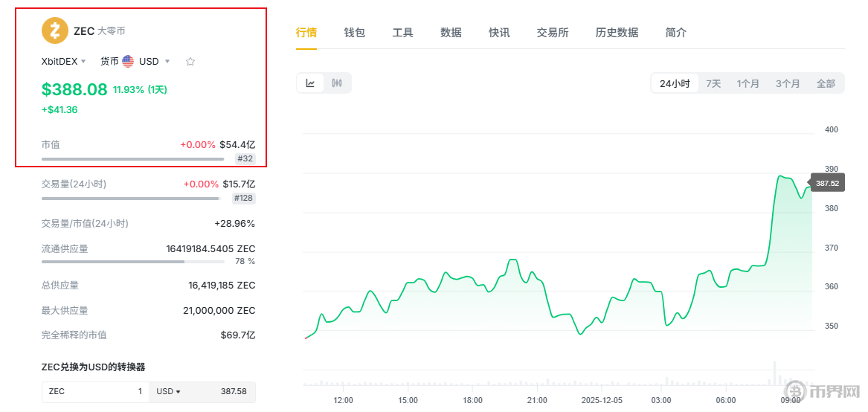
Task: Click the ZEC amount input field
Action: pyautogui.click(x=95, y=391)
